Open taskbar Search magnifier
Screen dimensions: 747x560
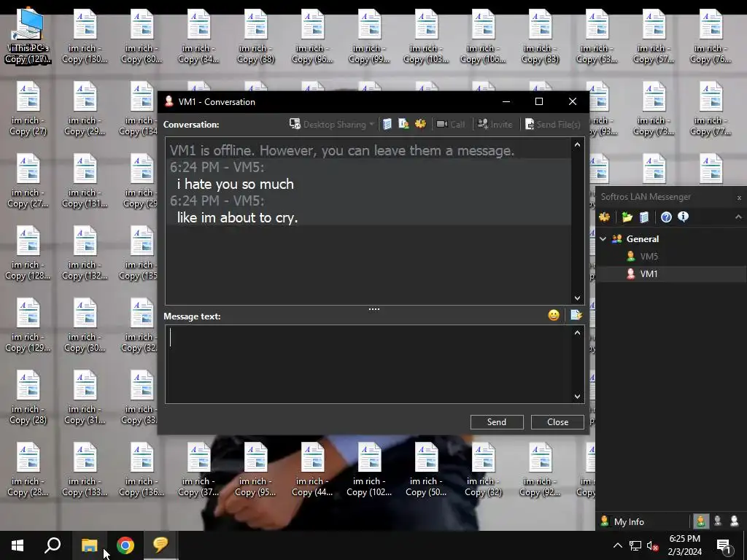point(53,545)
